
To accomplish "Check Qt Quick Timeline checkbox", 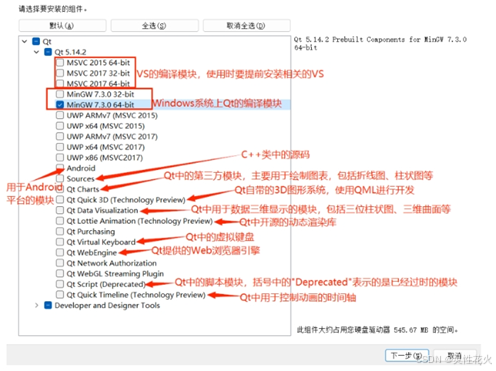I will click(x=60, y=295).
